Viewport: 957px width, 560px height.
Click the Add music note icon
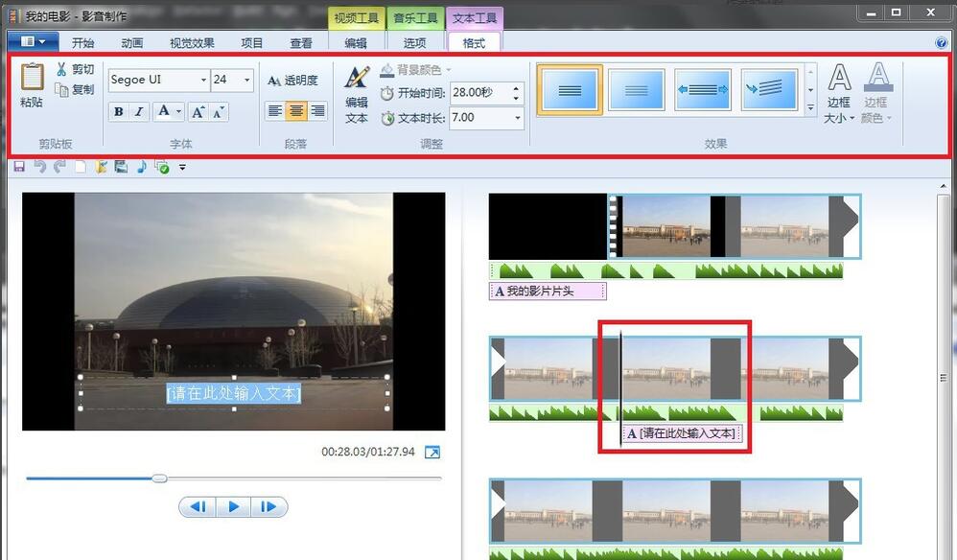coord(142,167)
